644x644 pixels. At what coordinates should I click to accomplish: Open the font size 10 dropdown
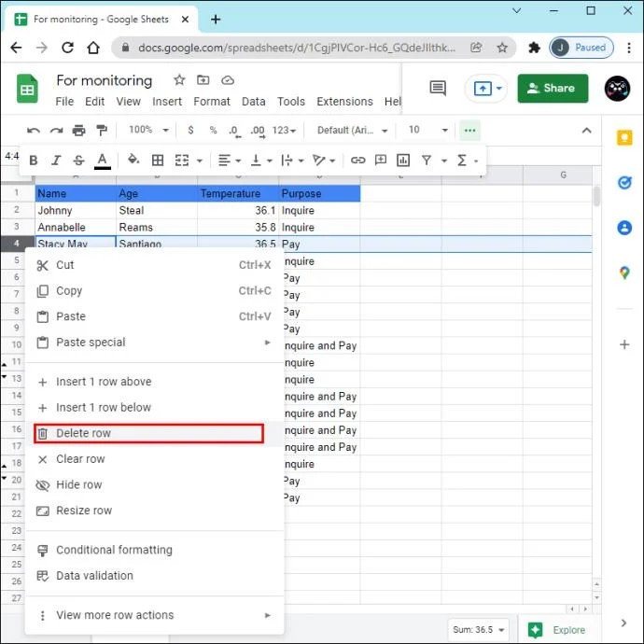tap(427, 130)
